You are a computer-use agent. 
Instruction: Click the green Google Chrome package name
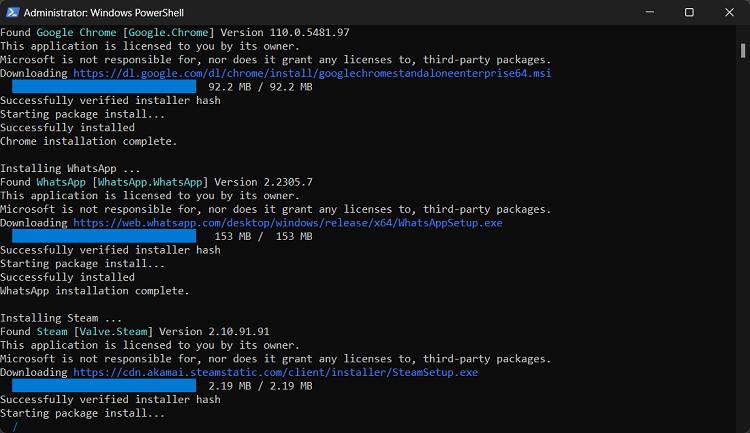77,33
